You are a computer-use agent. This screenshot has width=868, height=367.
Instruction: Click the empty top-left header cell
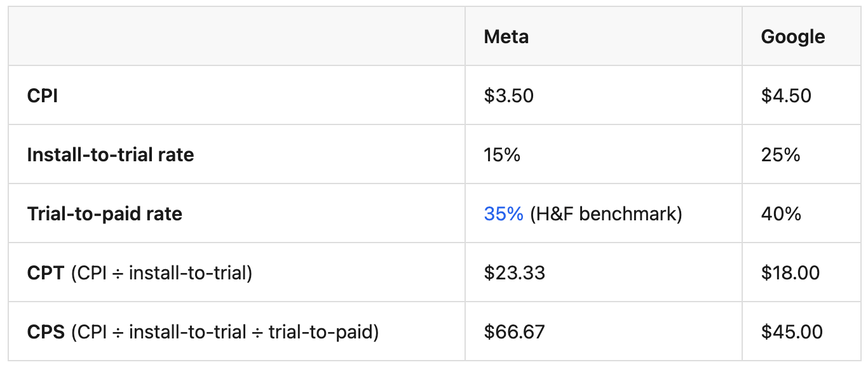pos(236,36)
